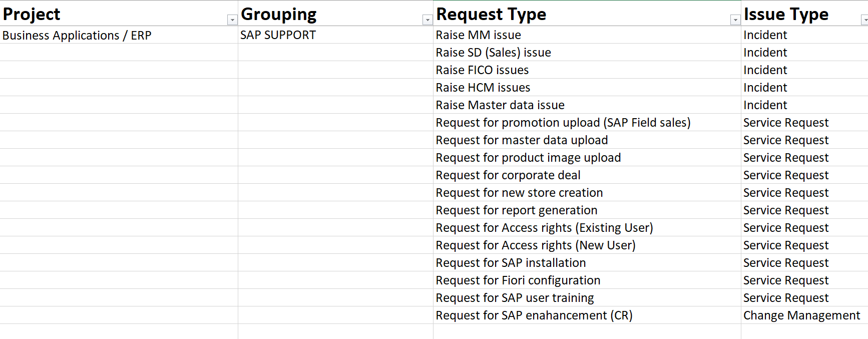
Task: Click Service Request in the corporate deal row
Action: coord(804,175)
